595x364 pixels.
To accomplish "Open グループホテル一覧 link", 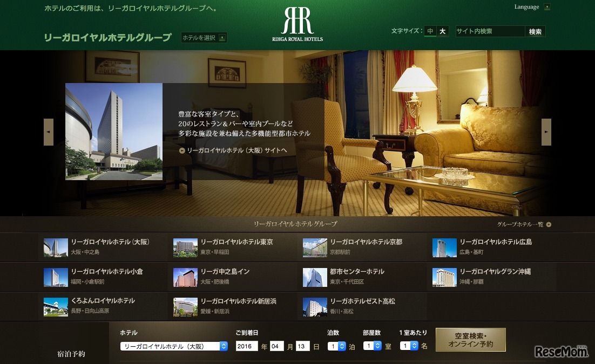I will 520,224.
